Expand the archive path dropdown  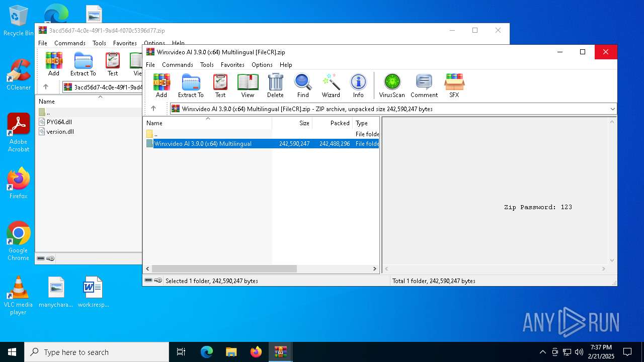pyautogui.click(x=612, y=109)
